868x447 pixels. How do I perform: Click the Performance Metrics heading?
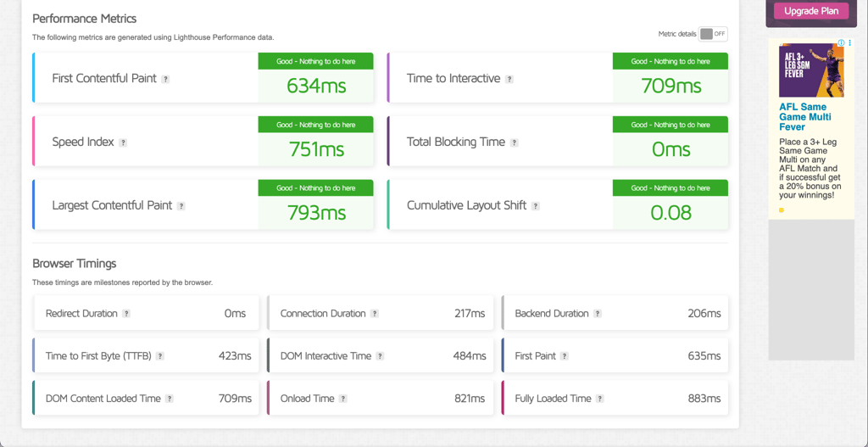[x=84, y=19]
